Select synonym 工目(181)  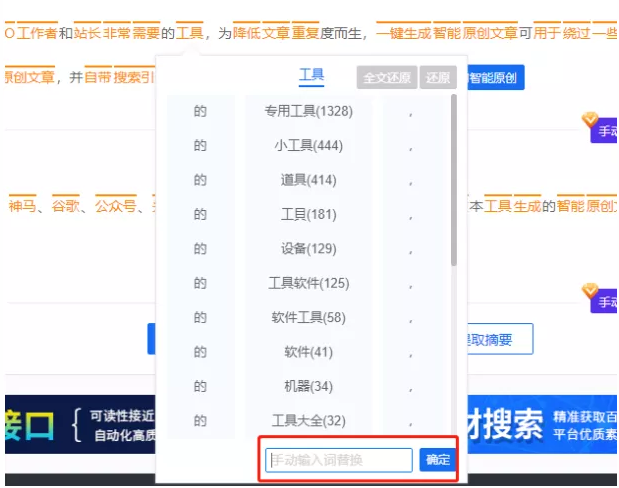308,214
